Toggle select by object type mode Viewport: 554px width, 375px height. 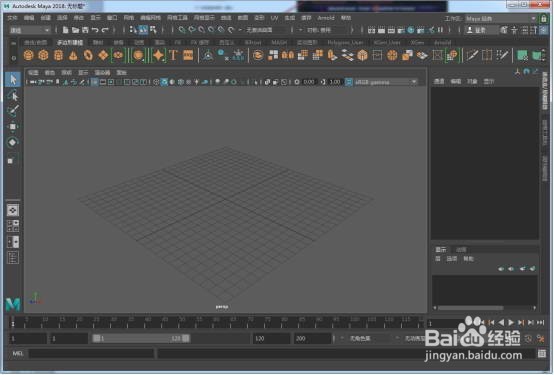[143, 30]
